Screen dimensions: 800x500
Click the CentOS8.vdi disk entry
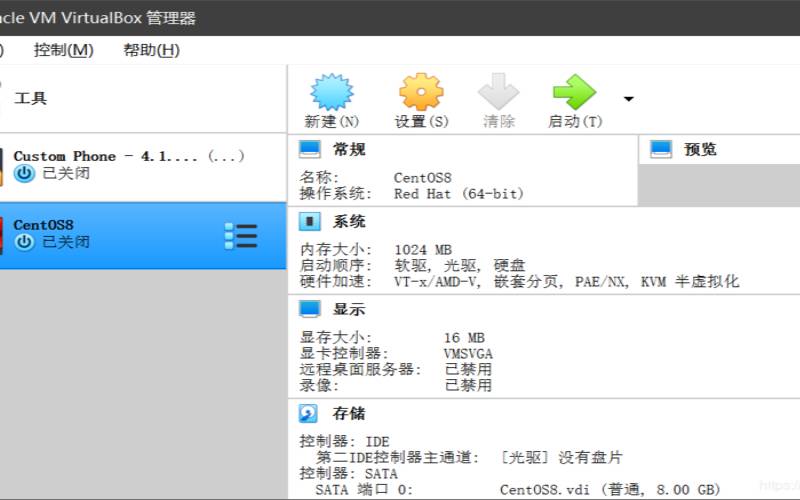point(609,490)
